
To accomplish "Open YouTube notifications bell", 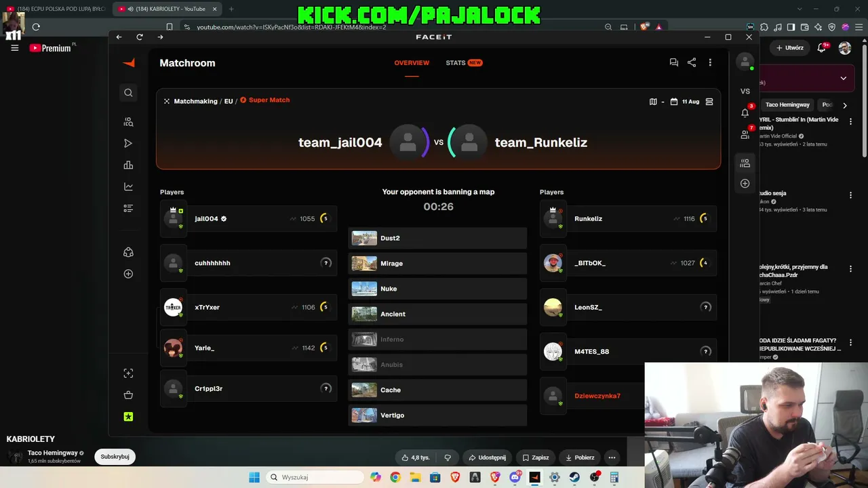I will point(822,48).
